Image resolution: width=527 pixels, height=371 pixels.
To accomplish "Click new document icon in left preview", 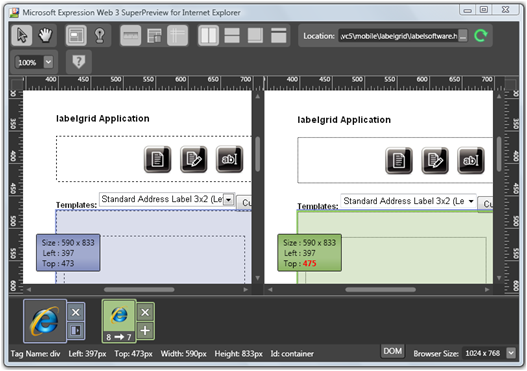I will point(158,159).
